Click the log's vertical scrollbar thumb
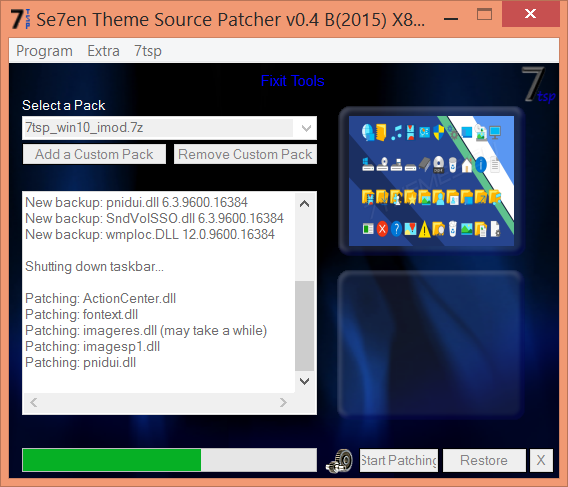Screen dimensions: 568x487 pyautogui.click(x=305, y=325)
